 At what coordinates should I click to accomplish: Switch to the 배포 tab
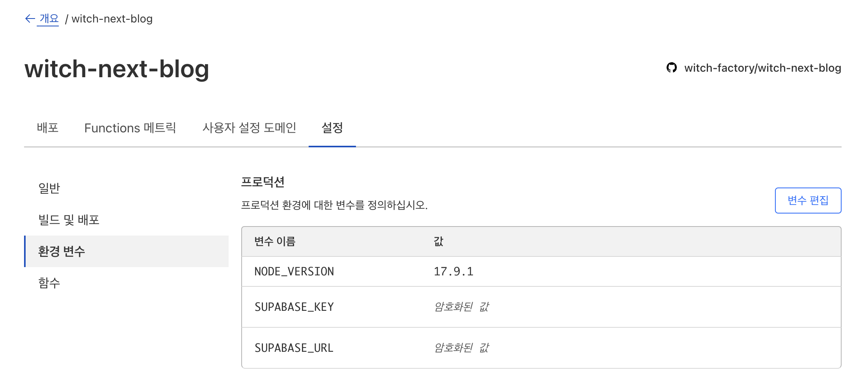(48, 128)
